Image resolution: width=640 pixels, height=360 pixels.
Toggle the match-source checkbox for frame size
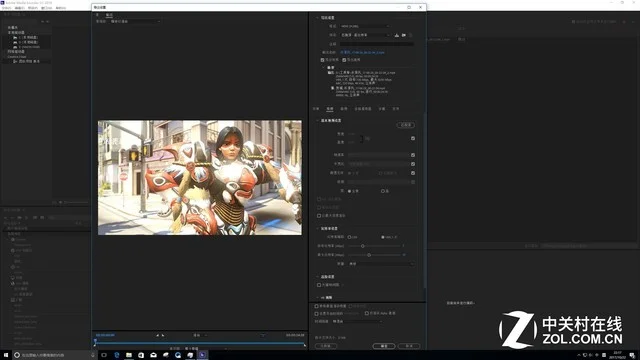tap(413, 138)
